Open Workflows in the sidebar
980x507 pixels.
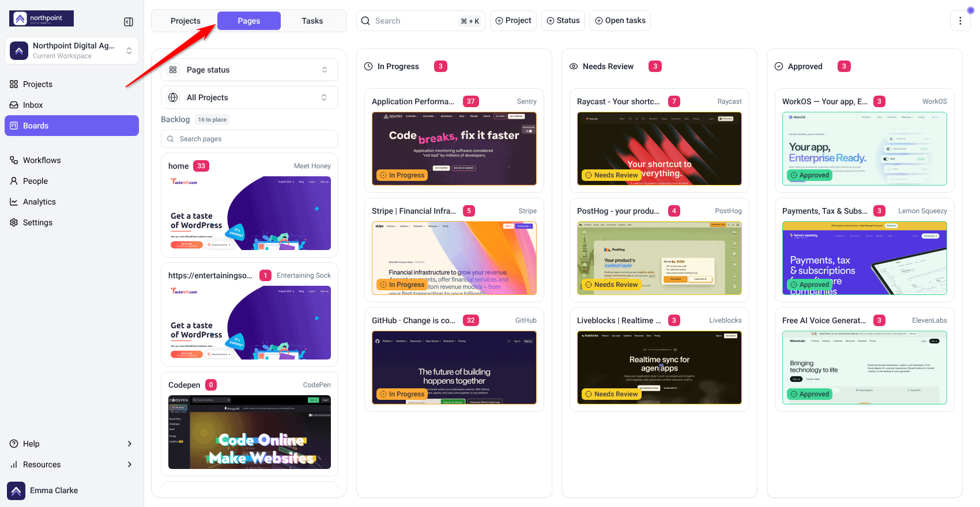[71, 160]
